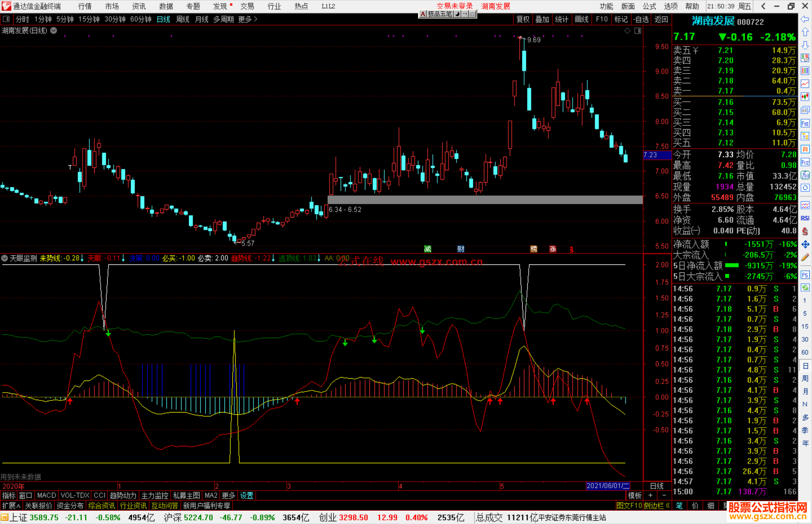Switch to 1-minute period in right sidebar
Viewport: 812px width, 524px height.
(x=805, y=301)
